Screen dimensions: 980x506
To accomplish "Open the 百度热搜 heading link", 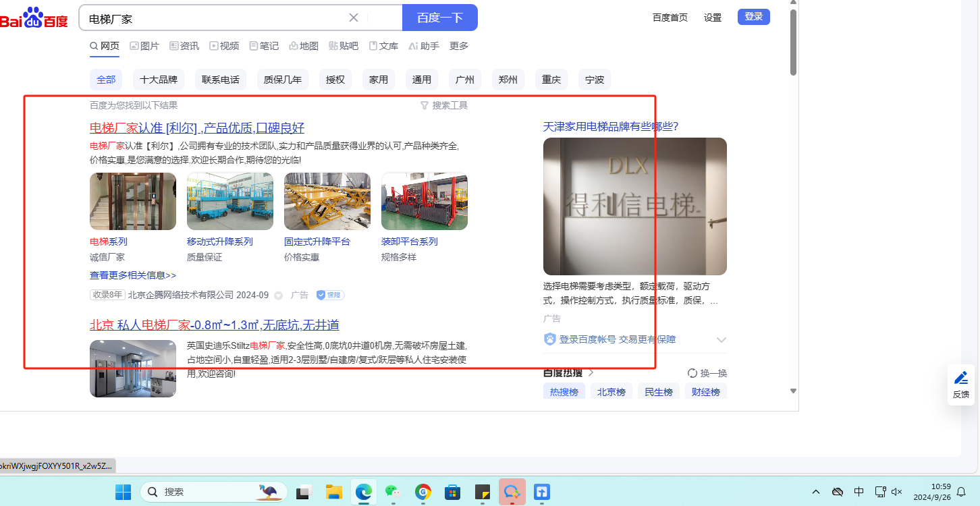I will 569,372.
